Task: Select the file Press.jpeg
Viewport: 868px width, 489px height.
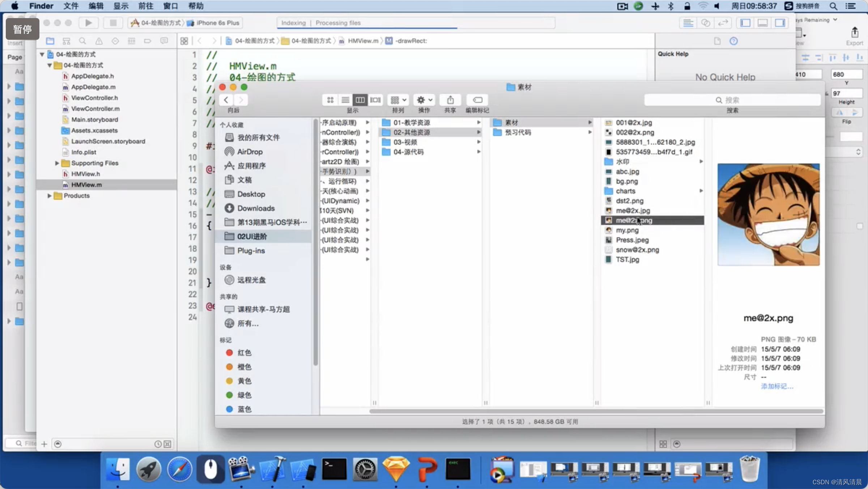Action: point(632,240)
